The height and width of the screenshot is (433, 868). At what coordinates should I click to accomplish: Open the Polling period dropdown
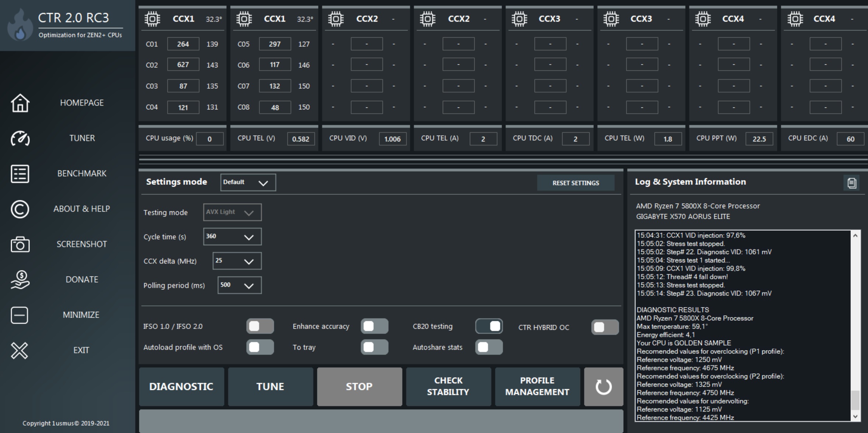240,285
